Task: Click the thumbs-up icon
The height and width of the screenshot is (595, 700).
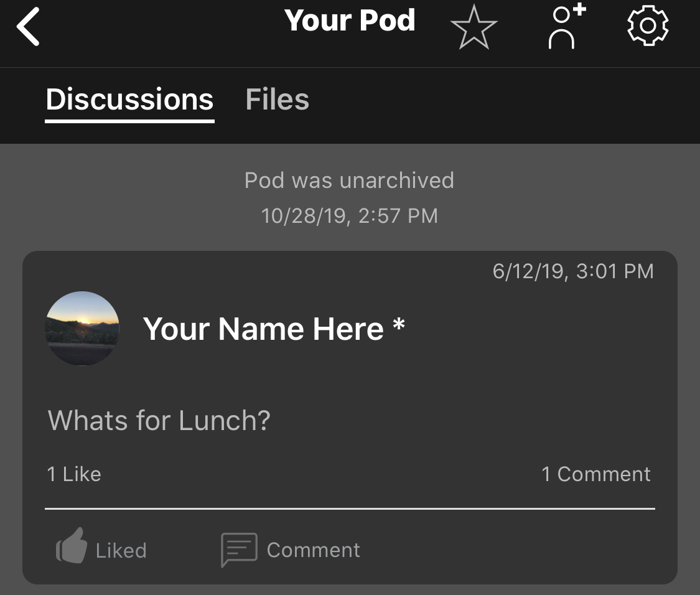Action: [72, 546]
